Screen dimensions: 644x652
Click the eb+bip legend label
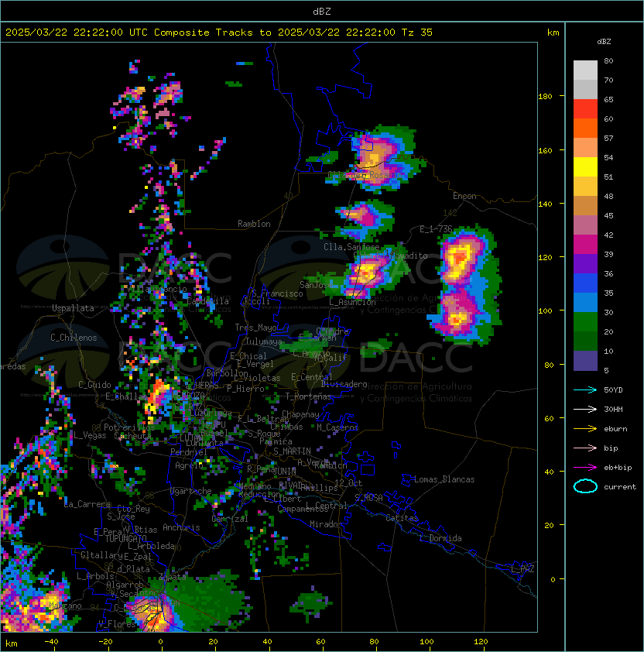point(618,468)
